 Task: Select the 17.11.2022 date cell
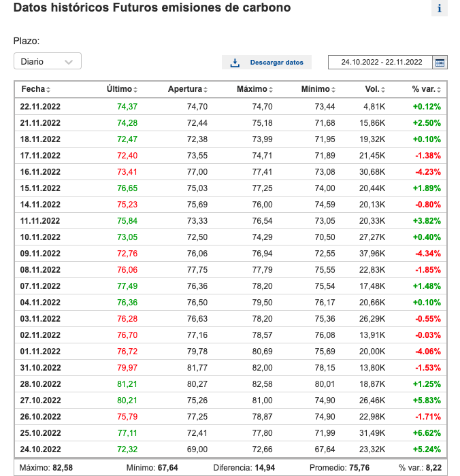40,156
